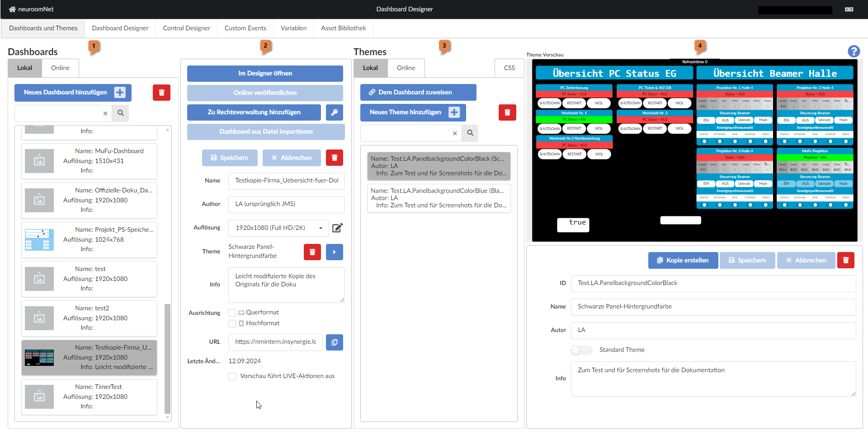This screenshot has width=868, height=435.
Task: Edit the Auflösung with the pencil icon
Action: point(337,228)
